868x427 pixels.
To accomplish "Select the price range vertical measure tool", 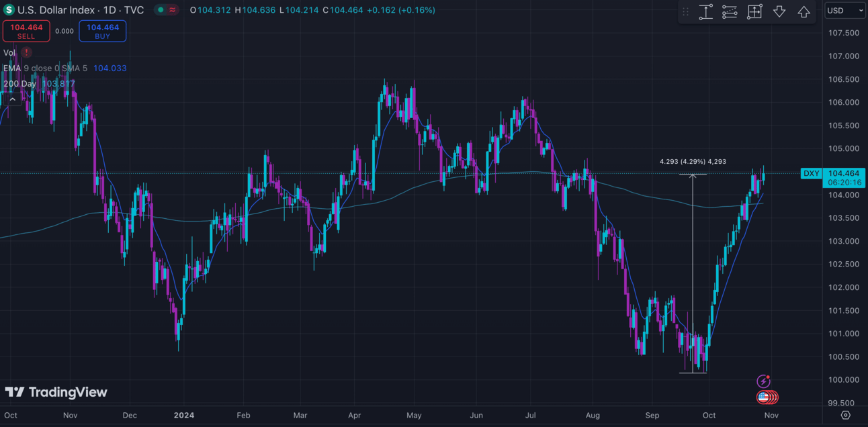I will pyautogui.click(x=705, y=11).
